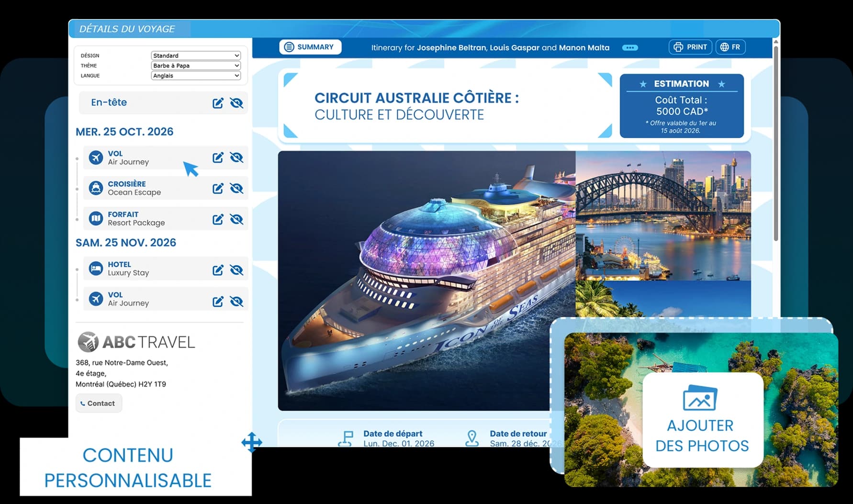
Task: Click the Icon of the Seas cruise ship photo
Action: click(426, 280)
